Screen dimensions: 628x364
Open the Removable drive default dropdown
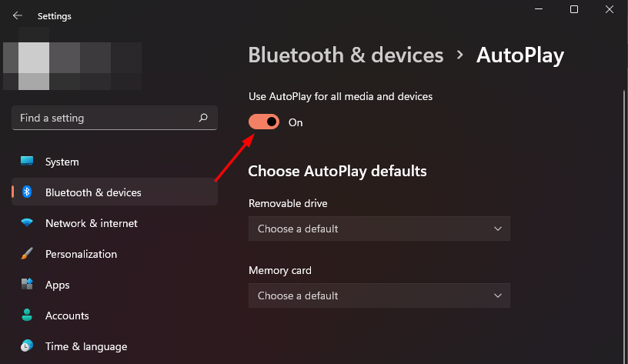(379, 229)
